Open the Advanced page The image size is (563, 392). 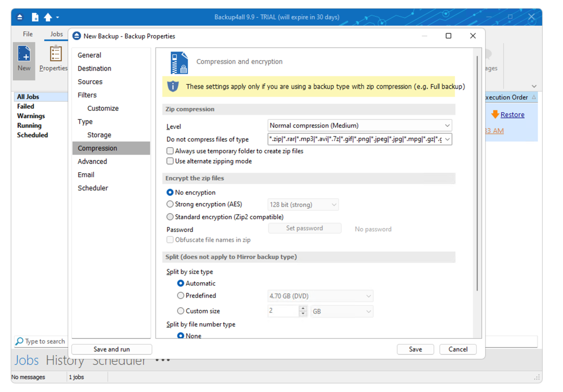[x=93, y=161]
